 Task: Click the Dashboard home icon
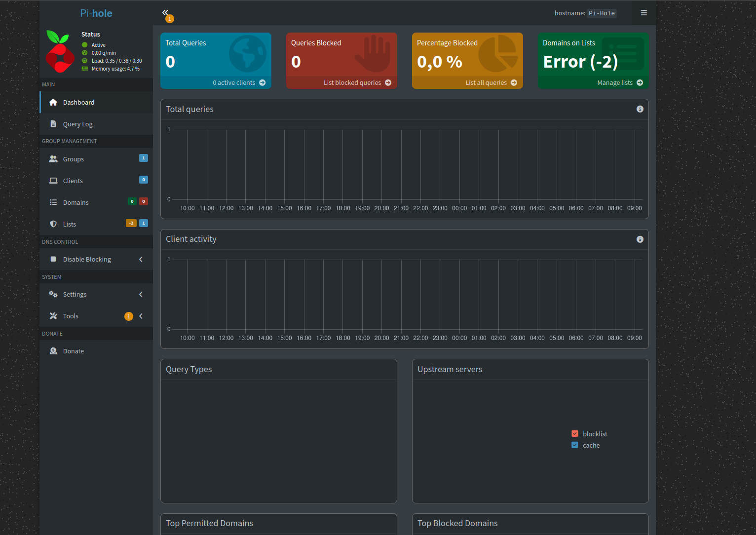(53, 102)
